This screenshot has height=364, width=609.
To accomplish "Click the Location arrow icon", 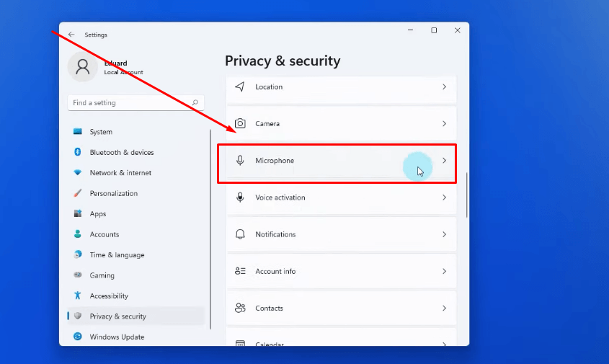I will 240,86.
